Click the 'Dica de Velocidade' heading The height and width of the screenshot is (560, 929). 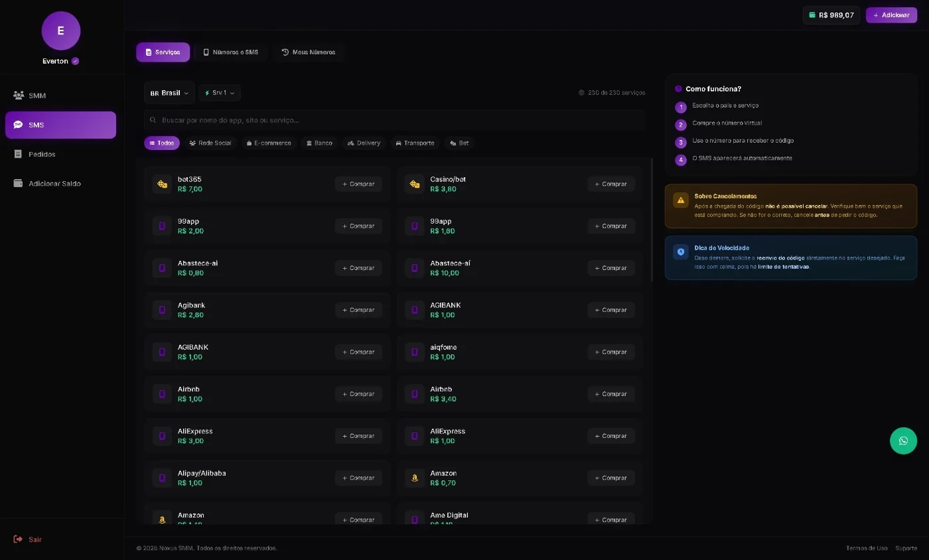[722, 248]
